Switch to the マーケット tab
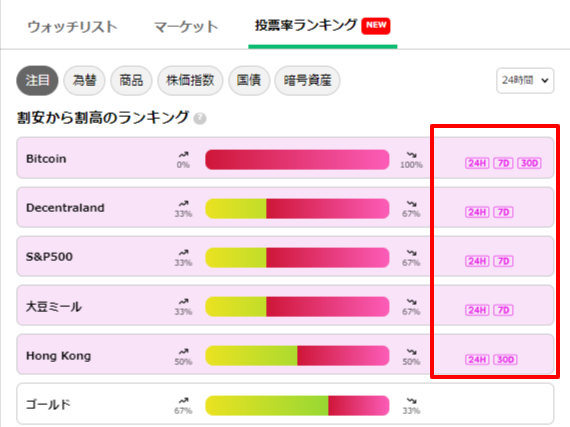 coord(186,27)
